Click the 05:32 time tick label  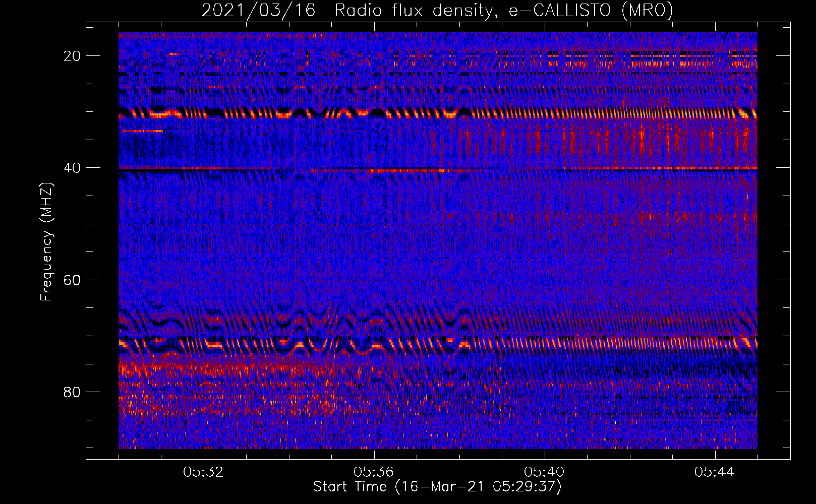[x=204, y=472]
